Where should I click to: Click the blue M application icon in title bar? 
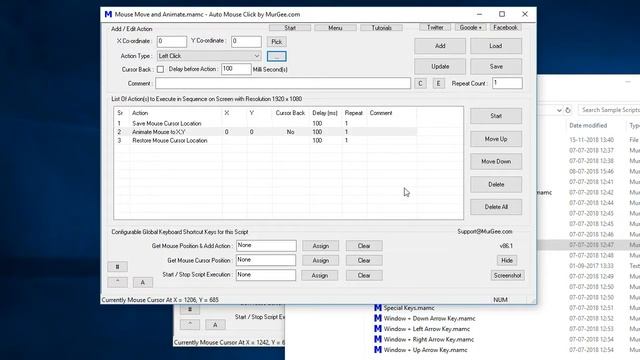click(108, 14)
